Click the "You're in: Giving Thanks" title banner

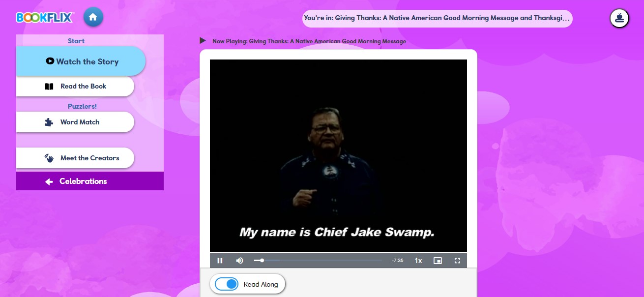tap(437, 18)
